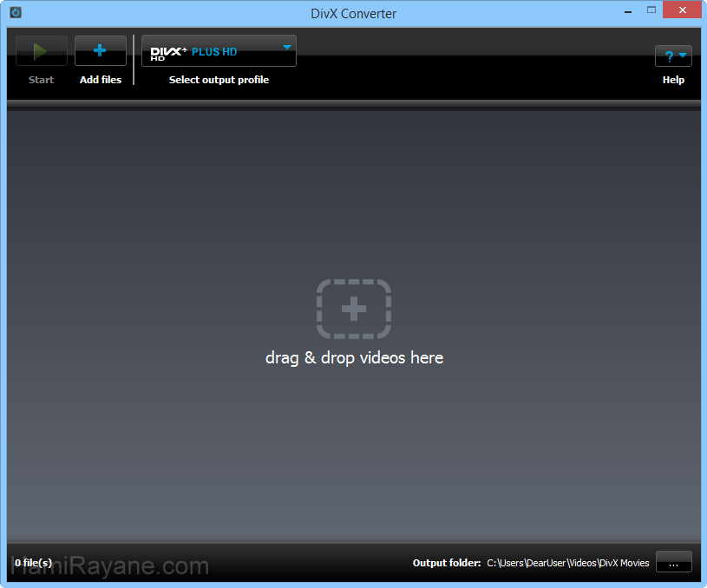
Task: Click the blue plus Add files button
Action: point(100,51)
